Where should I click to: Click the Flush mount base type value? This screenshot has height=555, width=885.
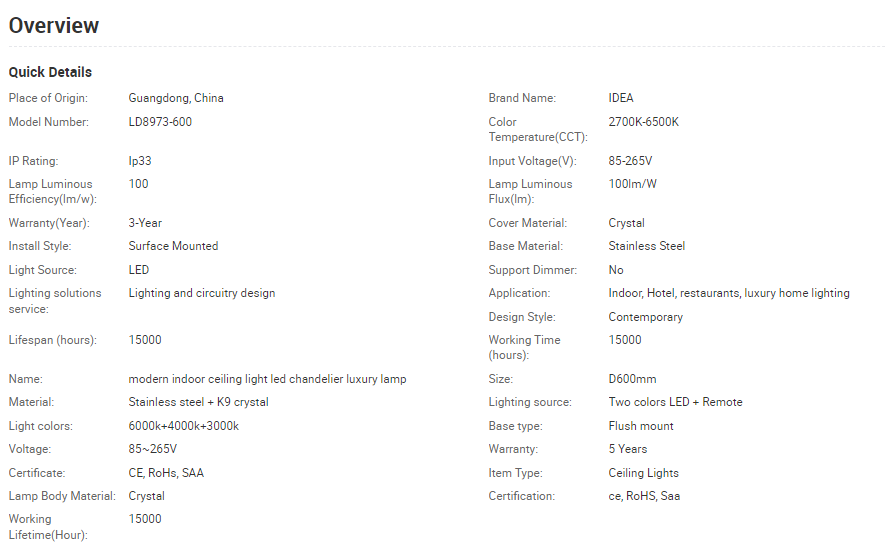coord(641,426)
